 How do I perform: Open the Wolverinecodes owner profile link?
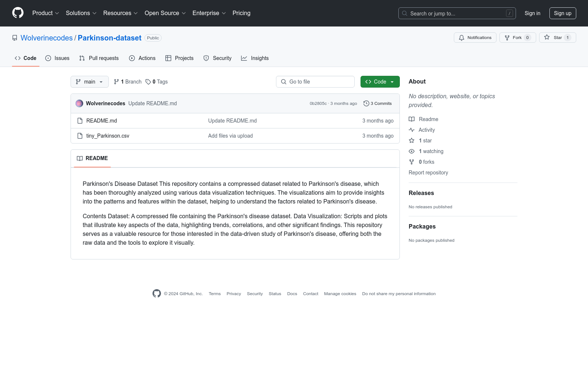pyautogui.click(x=47, y=38)
